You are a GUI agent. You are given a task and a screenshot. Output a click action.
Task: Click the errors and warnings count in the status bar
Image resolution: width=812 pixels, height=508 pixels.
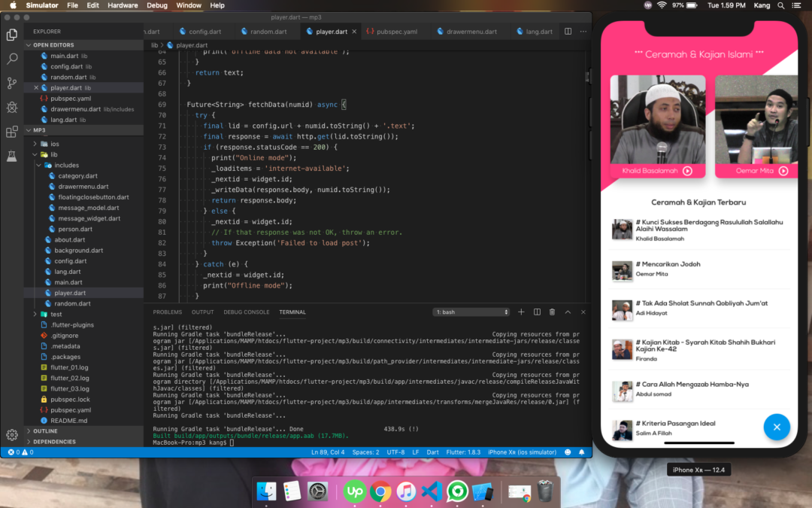(x=21, y=452)
